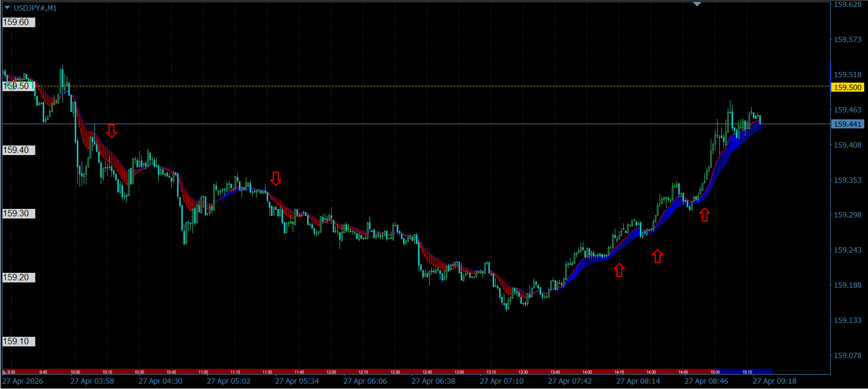Click the 27 Apr 04:30 time axis label
This screenshot has height=389, width=868.
pos(160,381)
